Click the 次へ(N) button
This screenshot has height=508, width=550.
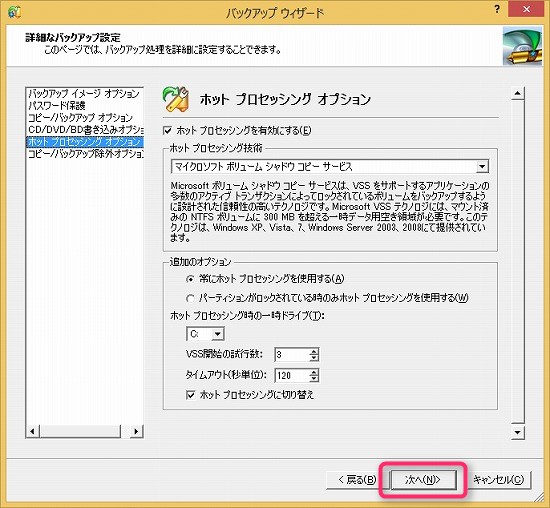[x=423, y=480]
